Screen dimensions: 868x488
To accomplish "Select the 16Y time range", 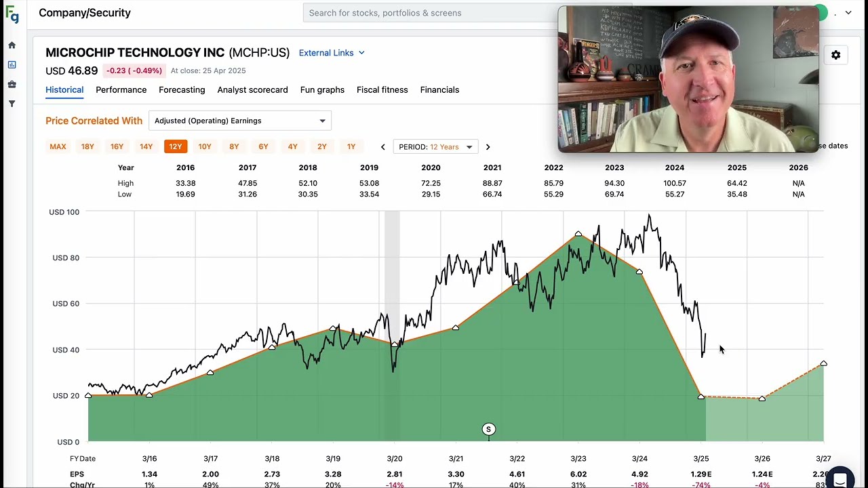I will tap(117, 146).
